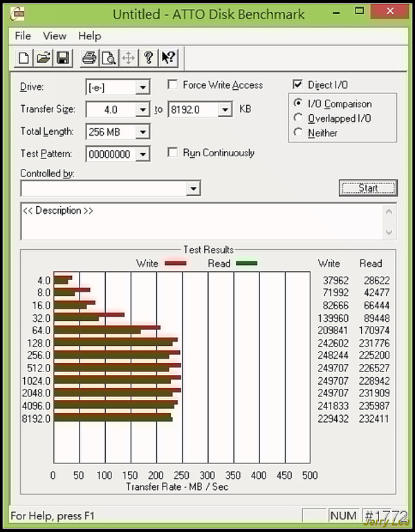
Task: Open the File menu
Action: 23,36
